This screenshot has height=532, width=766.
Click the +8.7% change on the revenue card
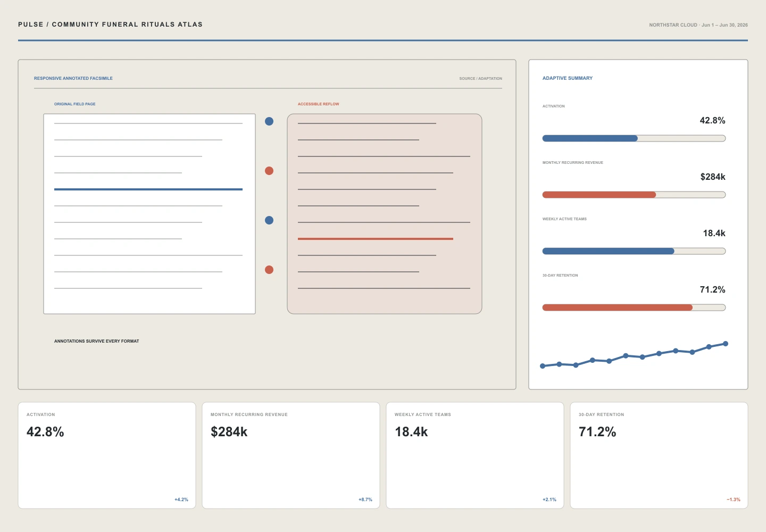pos(365,500)
